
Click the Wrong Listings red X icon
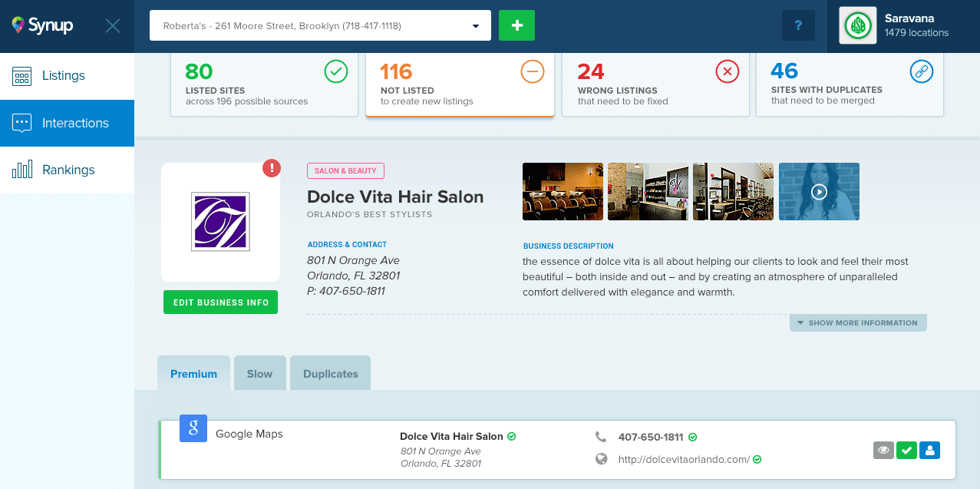tap(727, 72)
